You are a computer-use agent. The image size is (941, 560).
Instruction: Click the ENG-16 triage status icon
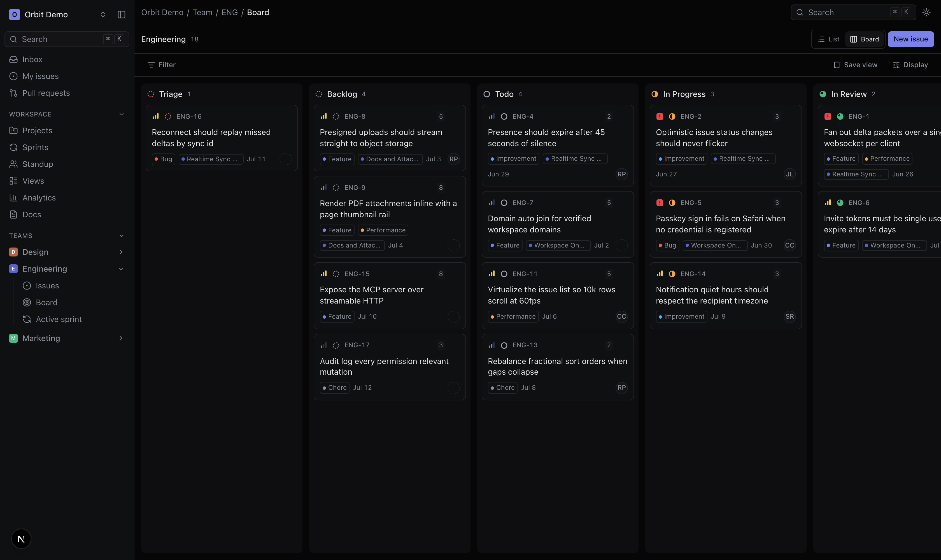click(x=168, y=116)
